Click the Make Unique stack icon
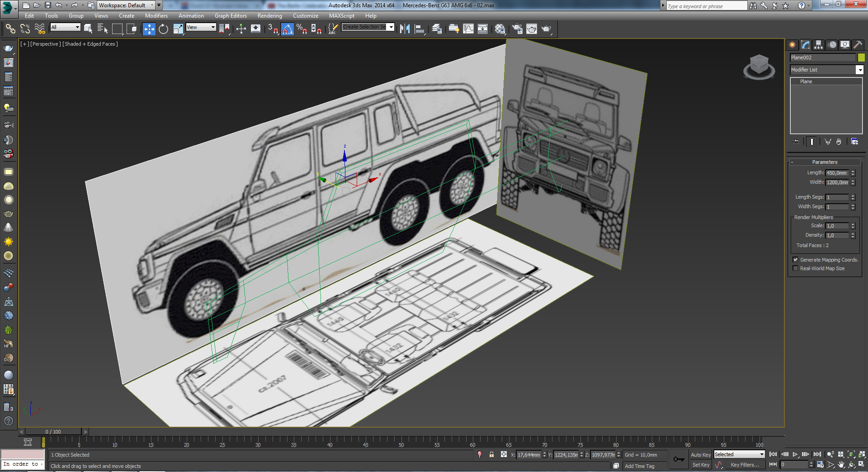 pos(828,142)
